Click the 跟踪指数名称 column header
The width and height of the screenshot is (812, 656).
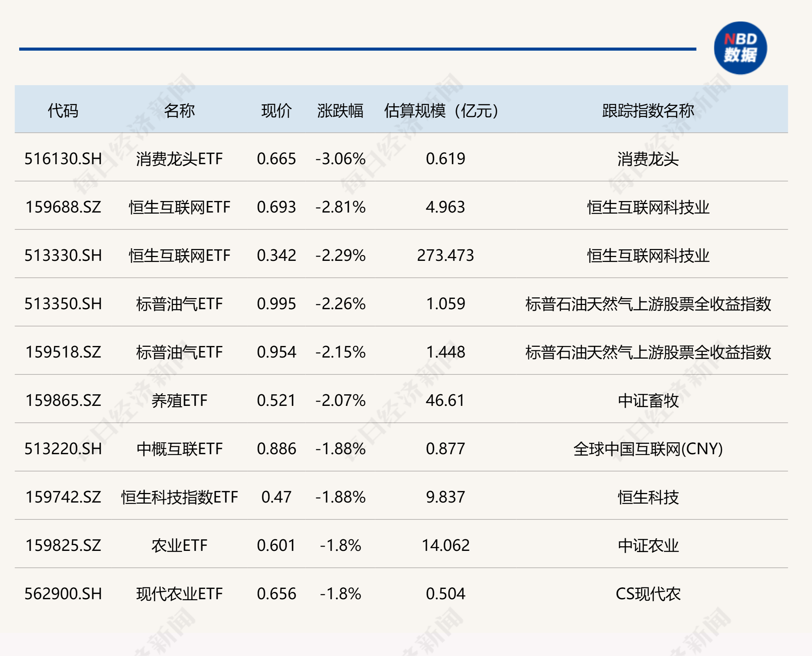pos(648,110)
